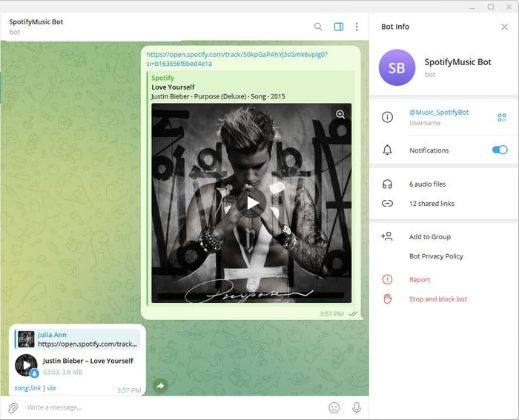Click the purple SB bot avatar
This screenshot has width=519, height=420.
[x=397, y=67]
